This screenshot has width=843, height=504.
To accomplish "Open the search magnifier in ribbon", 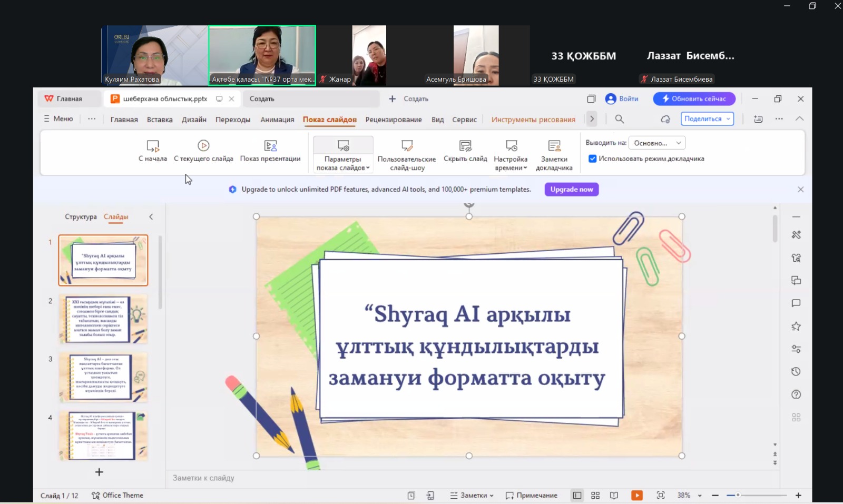I will pos(620,119).
